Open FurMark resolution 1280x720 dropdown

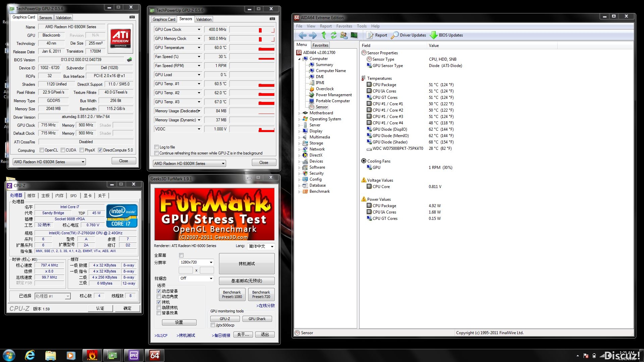(x=196, y=262)
